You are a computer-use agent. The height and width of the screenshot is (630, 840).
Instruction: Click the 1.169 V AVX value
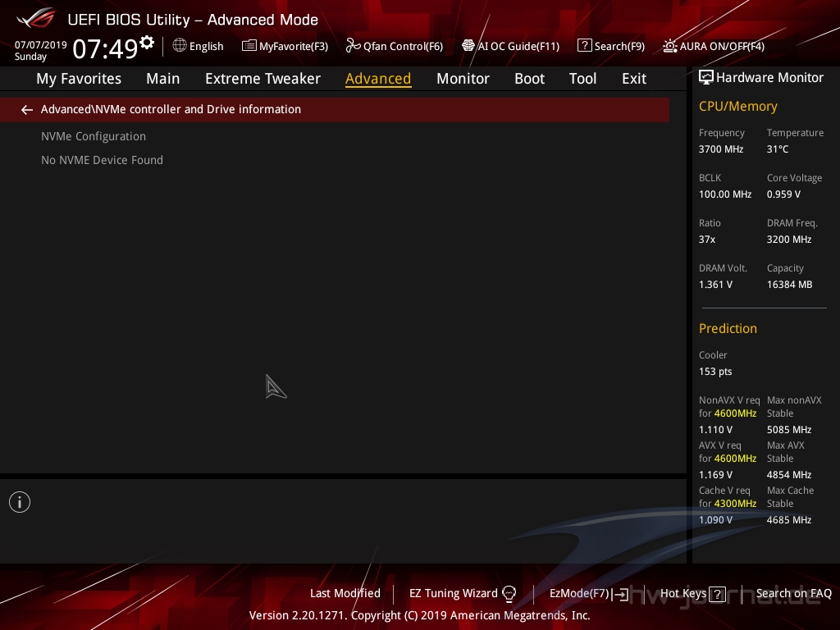pos(715,475)
